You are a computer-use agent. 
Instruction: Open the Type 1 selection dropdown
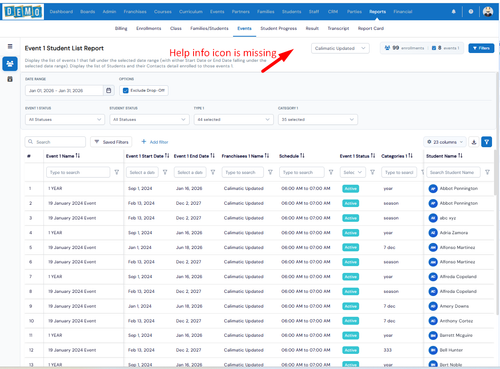click(234, 119)
